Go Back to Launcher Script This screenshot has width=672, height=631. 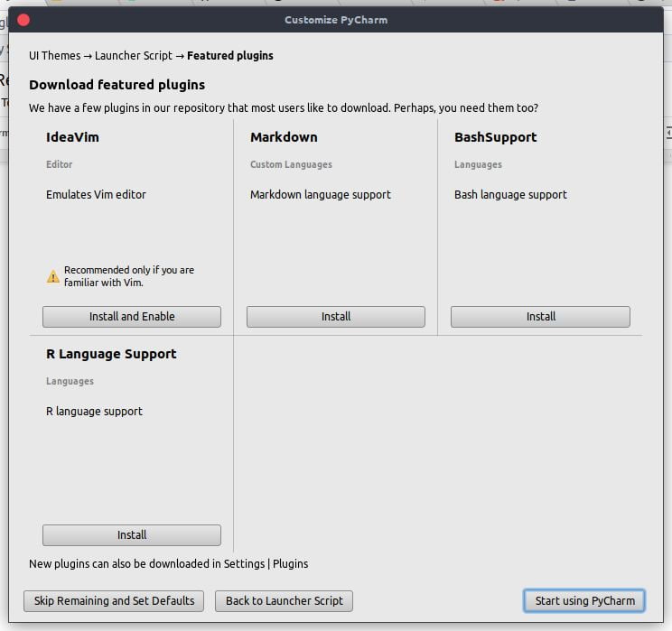pos(284,600)
